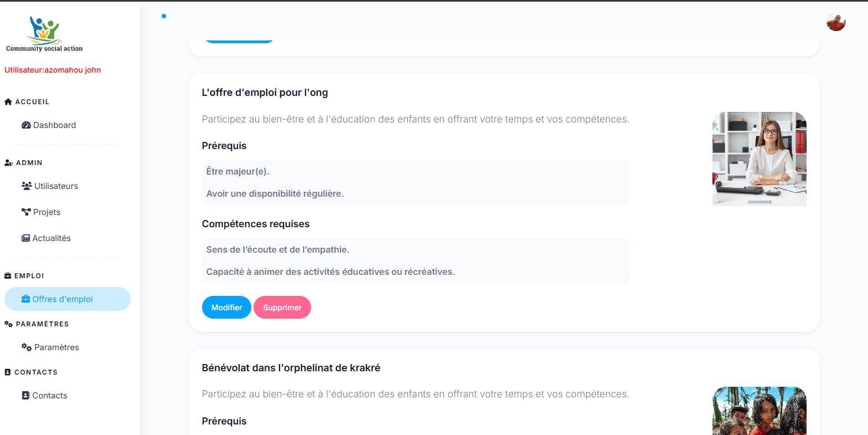The height and width of the screenshot is (435, 868).
Task: Navigate to Actualités
Action: click(x=51, y=238)
